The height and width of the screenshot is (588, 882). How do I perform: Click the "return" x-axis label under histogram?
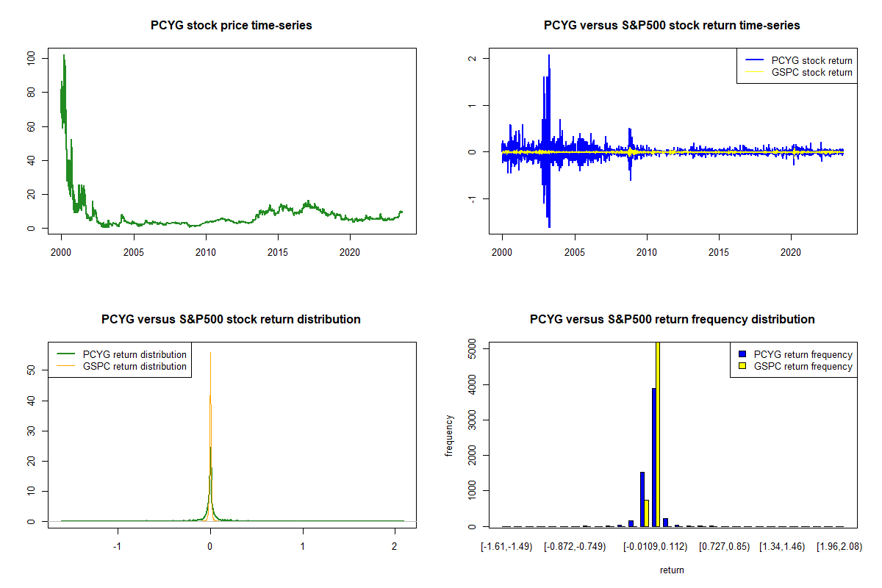[672, 570]
